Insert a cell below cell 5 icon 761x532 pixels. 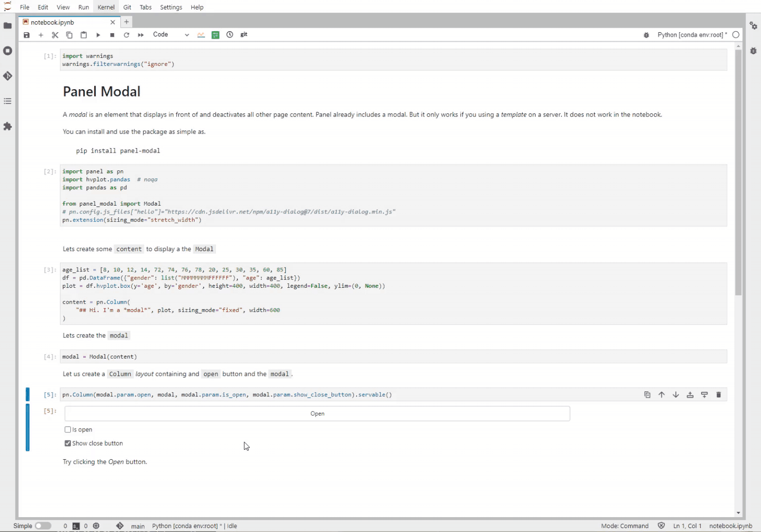coord(705,395)
